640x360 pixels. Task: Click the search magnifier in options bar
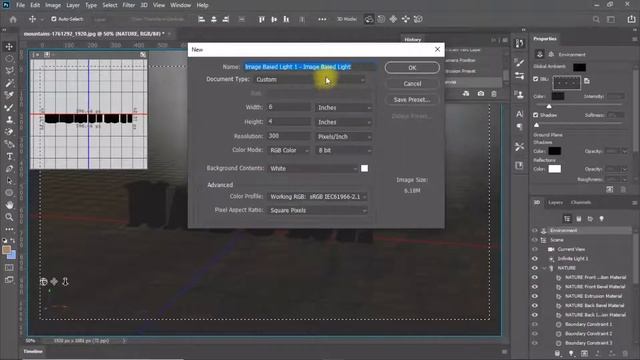596,19
